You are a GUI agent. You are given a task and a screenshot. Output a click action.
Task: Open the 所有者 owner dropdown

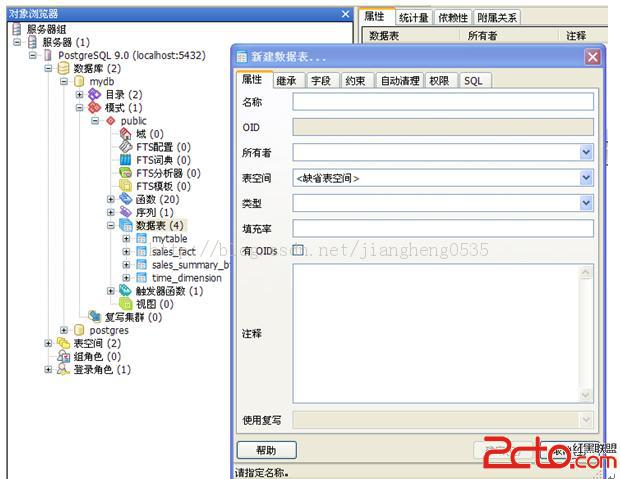tap(586, 153)
